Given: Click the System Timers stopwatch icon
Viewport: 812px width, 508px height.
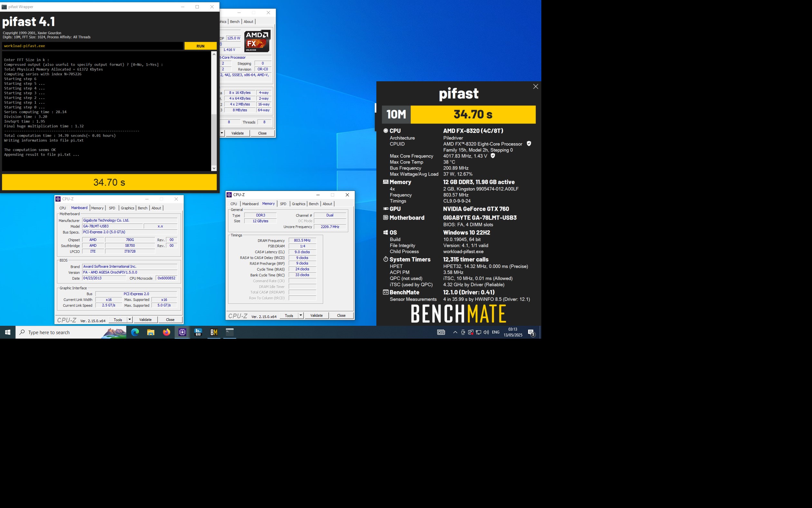Looking at the screenshot, I should [385, 259].
